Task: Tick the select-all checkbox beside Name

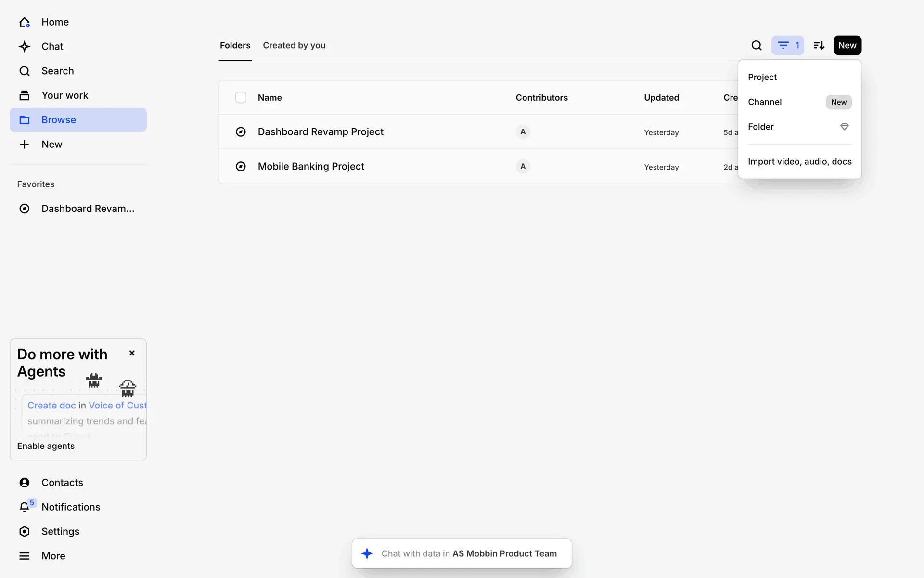Action: 241,98
